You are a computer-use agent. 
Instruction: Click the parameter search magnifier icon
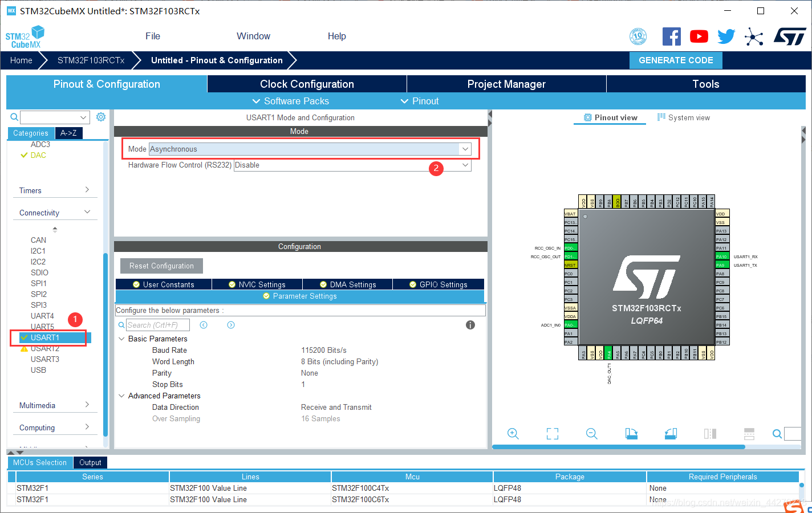click(x=121, y=325)
